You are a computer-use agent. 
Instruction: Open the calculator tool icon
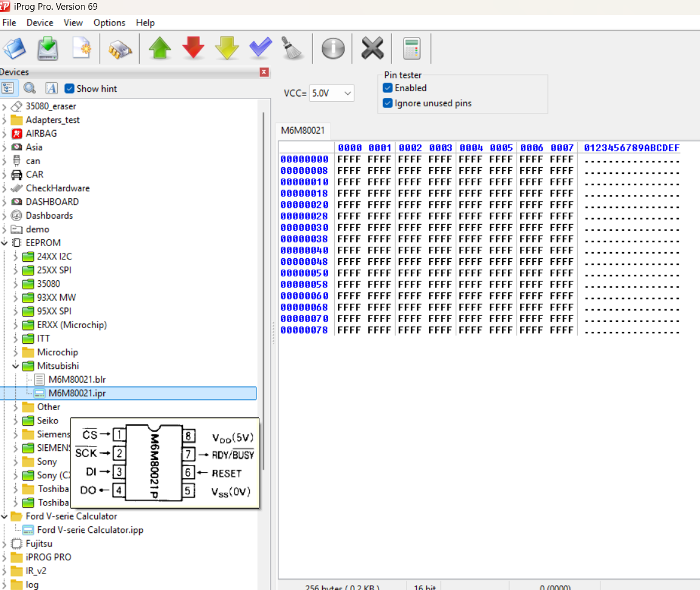[x=411, y=48]
